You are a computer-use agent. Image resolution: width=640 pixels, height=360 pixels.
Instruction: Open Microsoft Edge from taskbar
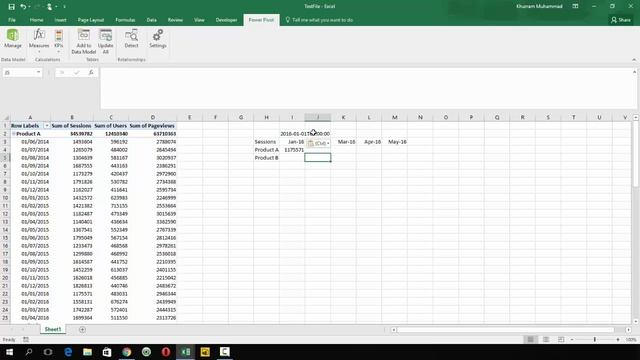coord(68,352)
